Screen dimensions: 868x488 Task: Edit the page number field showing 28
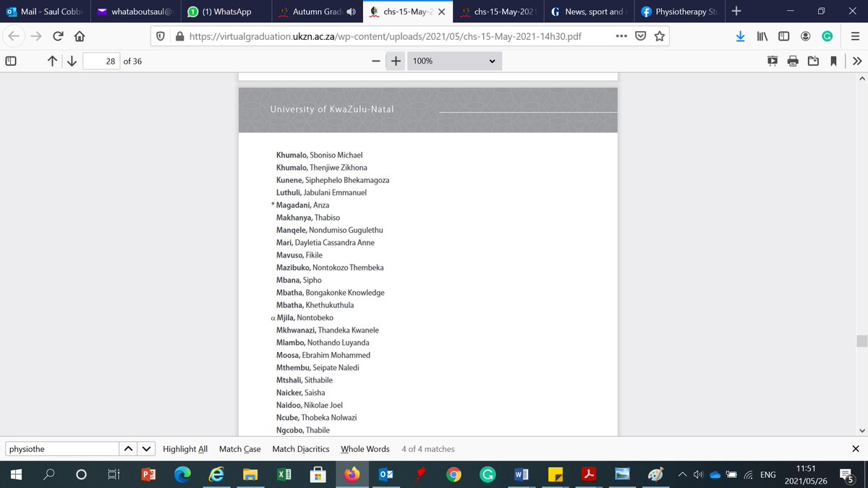pyautogui.click(x=101, y=61)
